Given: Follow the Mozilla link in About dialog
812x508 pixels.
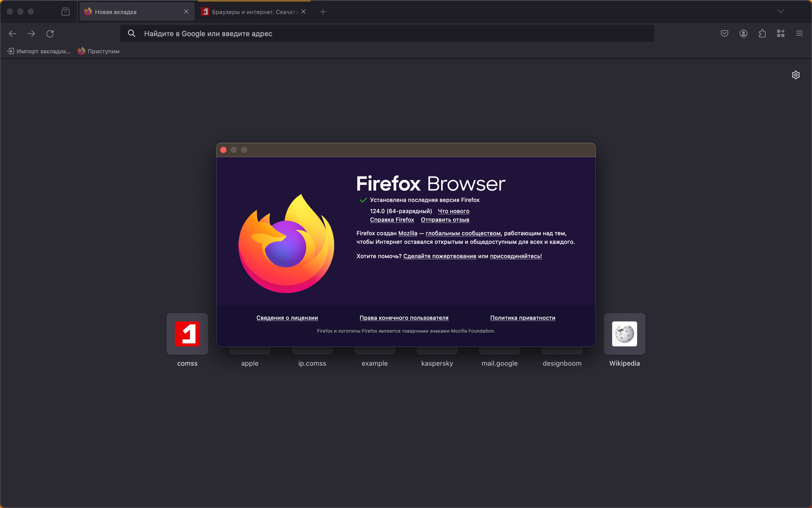Looking at the screenshot, I should pyautogui.click(x=408, y=233).
